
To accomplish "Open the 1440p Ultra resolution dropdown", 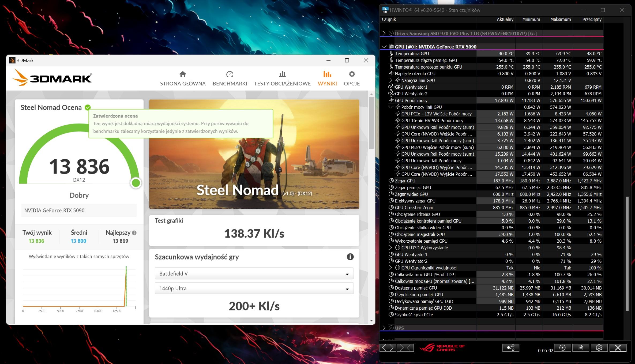I will point(254,288).
